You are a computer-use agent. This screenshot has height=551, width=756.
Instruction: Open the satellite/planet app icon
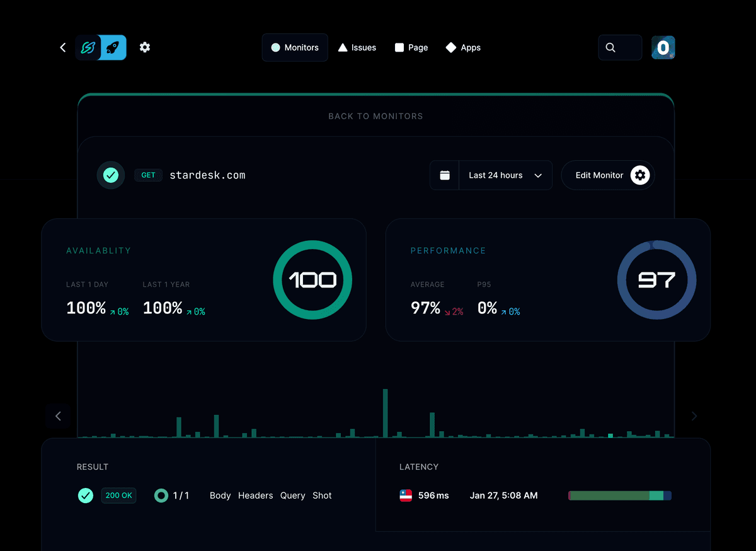click(89, 47)
